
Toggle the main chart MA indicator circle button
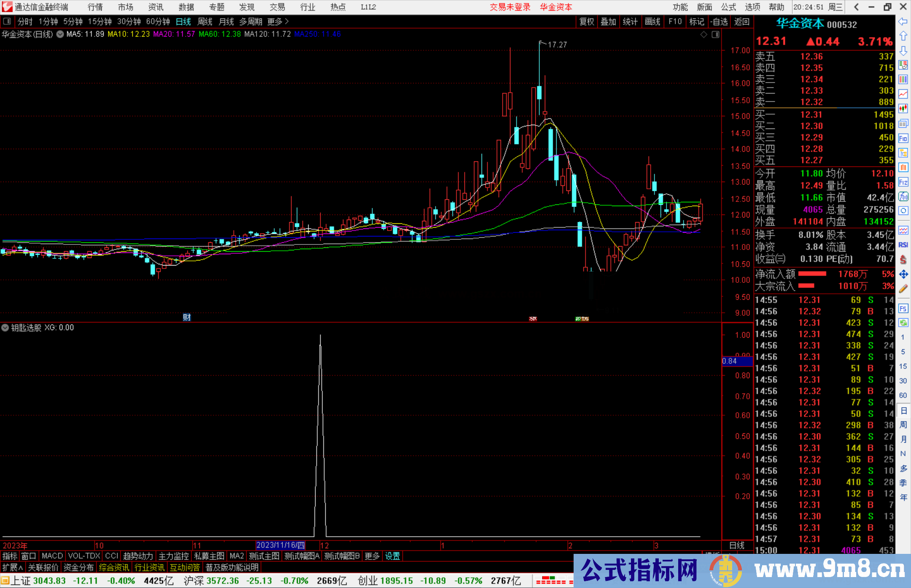coord(60,34)
